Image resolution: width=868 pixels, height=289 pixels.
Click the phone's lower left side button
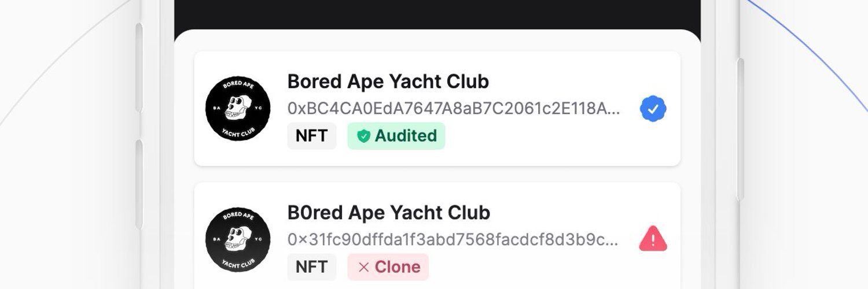pyautogui.click(x=139, y=184)
